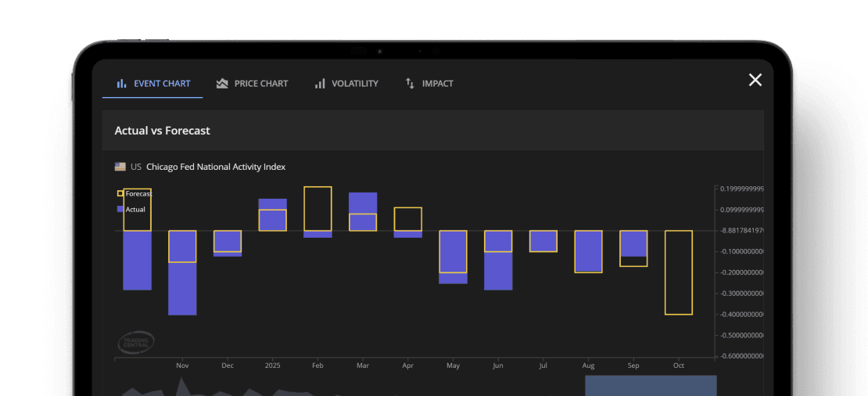
Task: Click the Actual vs Forecast heading
Action: point(162,131)
